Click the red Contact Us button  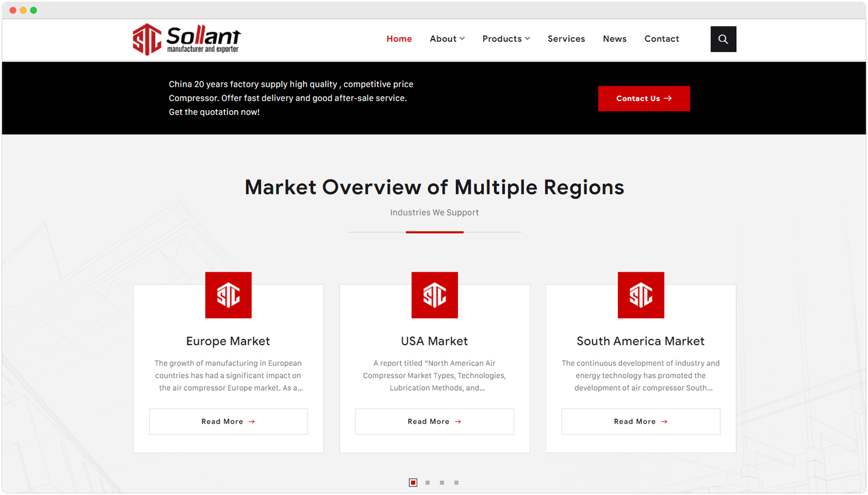point(644,99)
